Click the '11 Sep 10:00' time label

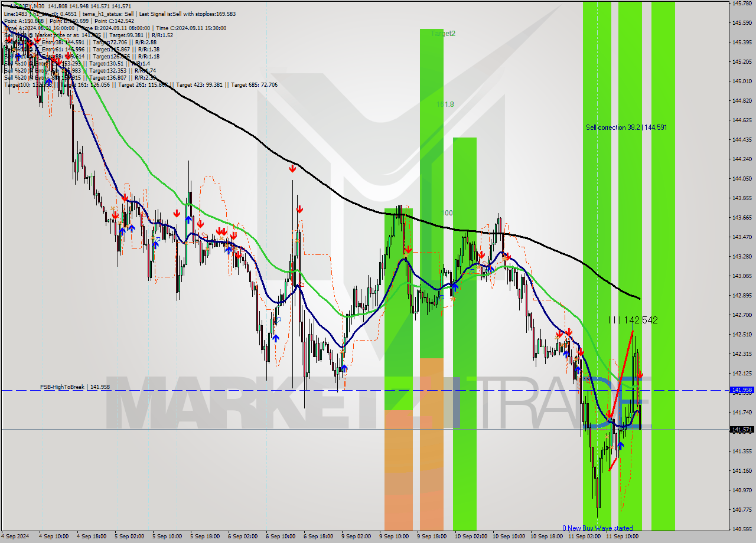point(622,537)
